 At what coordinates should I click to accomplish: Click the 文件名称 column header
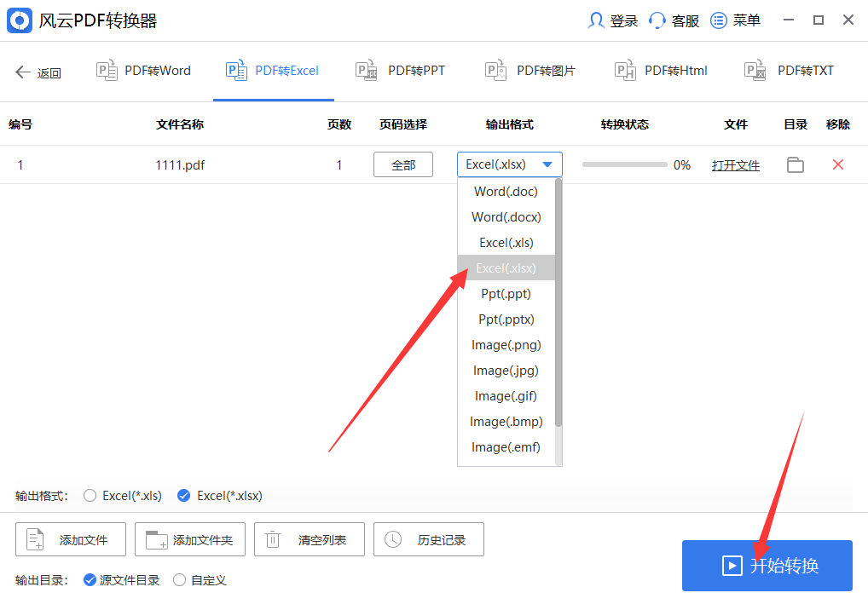coord(180,124)
